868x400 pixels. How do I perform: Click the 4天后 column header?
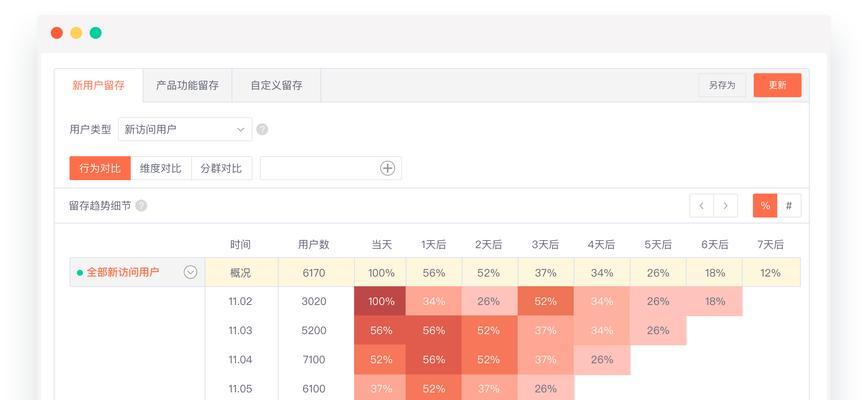[601, 245]
